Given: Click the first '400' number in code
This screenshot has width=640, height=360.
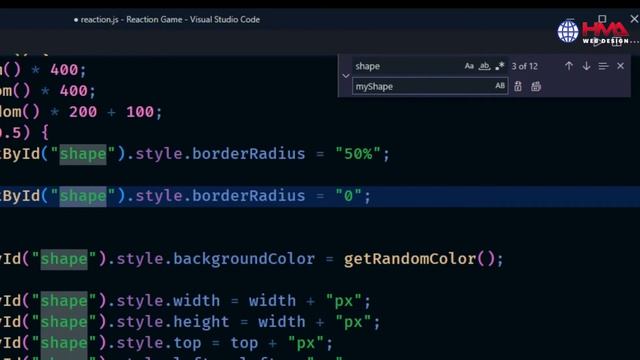Looking at the screenshot, I should (64, 70).
